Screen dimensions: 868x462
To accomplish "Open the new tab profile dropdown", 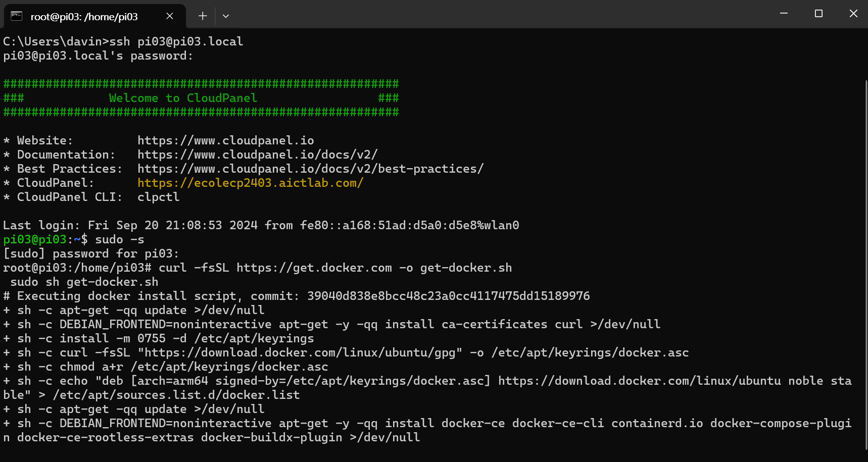I will point(226,16).
